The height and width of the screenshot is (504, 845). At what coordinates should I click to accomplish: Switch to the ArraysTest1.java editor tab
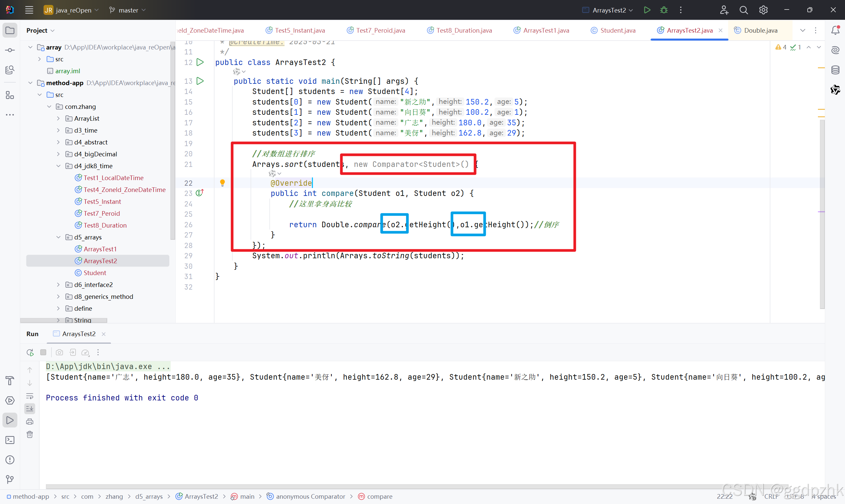(546, 30)
